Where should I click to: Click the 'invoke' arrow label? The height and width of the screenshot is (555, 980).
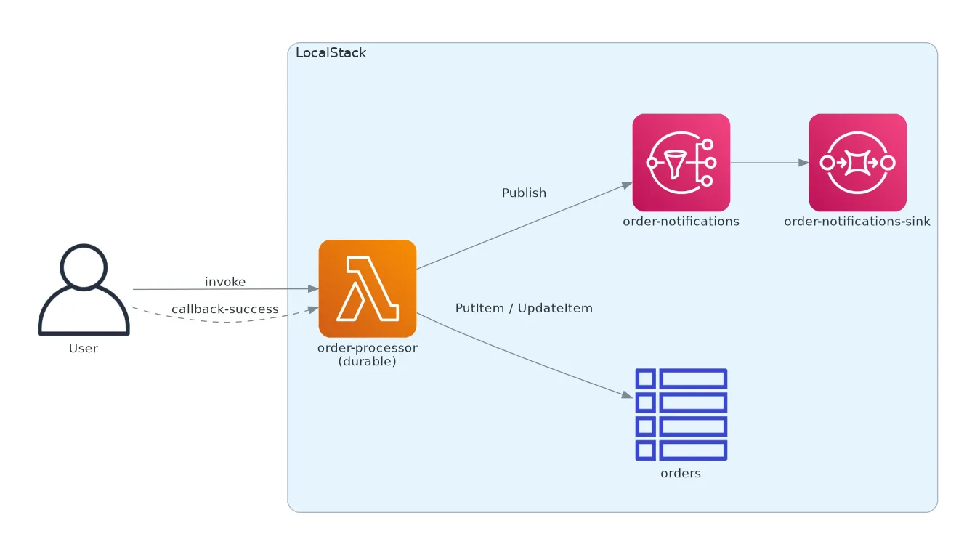pyautogui.click(x=225, y=282)
